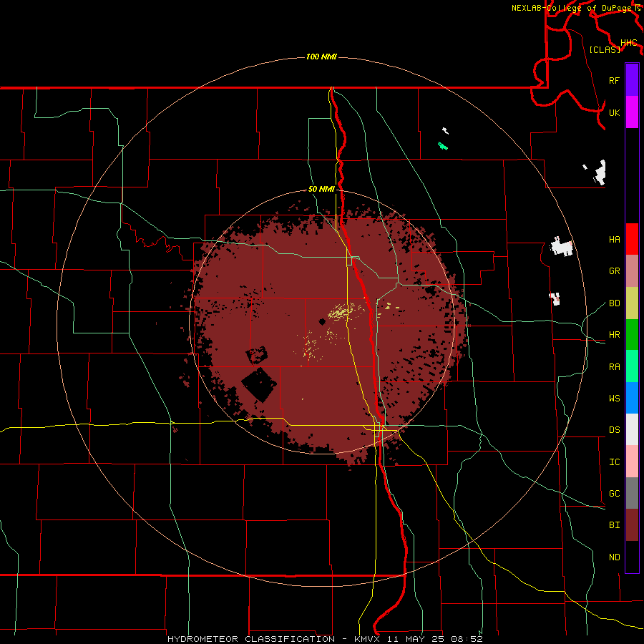Click the BD legend label
Image resolution: width=644 pixels, height=644 pixels.
614,303
